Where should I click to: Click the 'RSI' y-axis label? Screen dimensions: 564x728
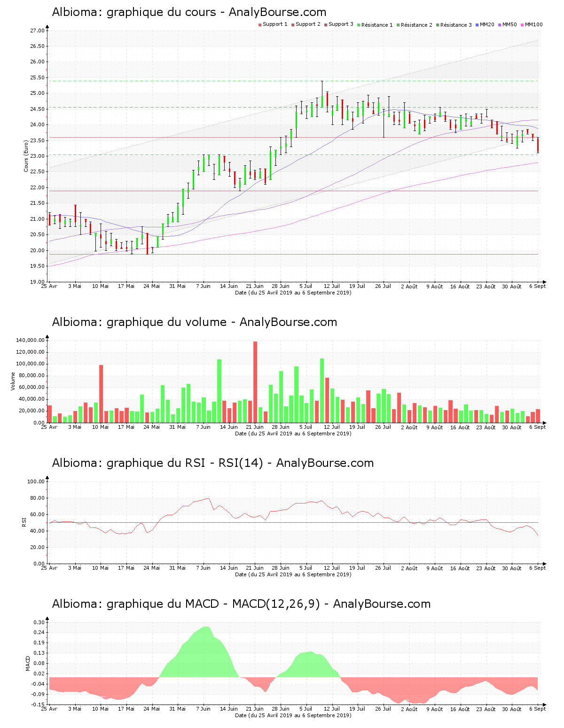(x=24, y=522)
